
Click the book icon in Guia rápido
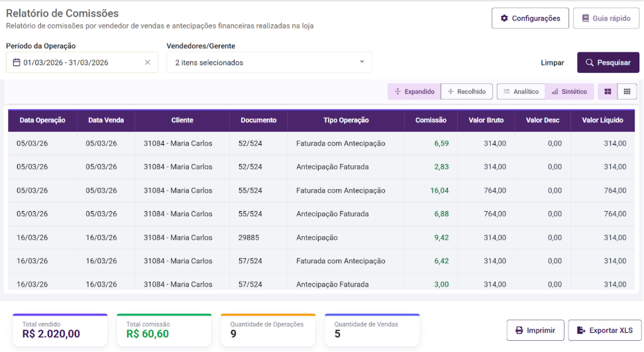585,19
